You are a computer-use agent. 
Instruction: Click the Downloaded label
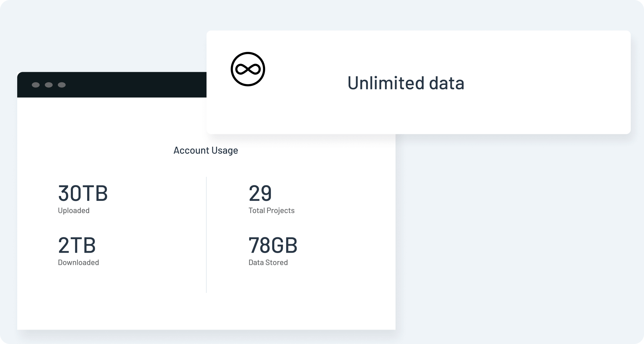click(x=78, y=262)
